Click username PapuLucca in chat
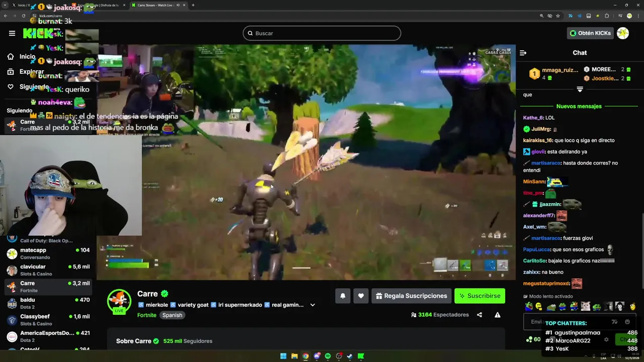The image size is (644, 362). tap(536, 249)
